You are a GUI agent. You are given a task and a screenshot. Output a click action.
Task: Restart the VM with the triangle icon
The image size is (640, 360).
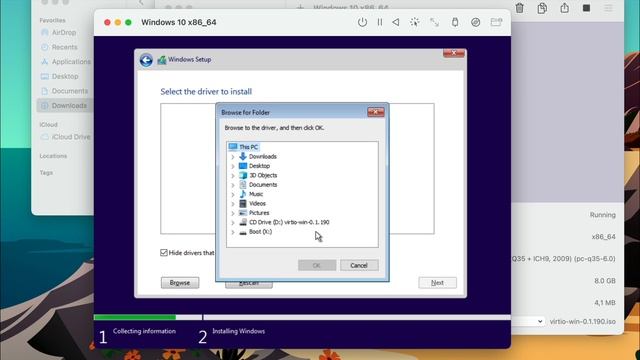396,22
